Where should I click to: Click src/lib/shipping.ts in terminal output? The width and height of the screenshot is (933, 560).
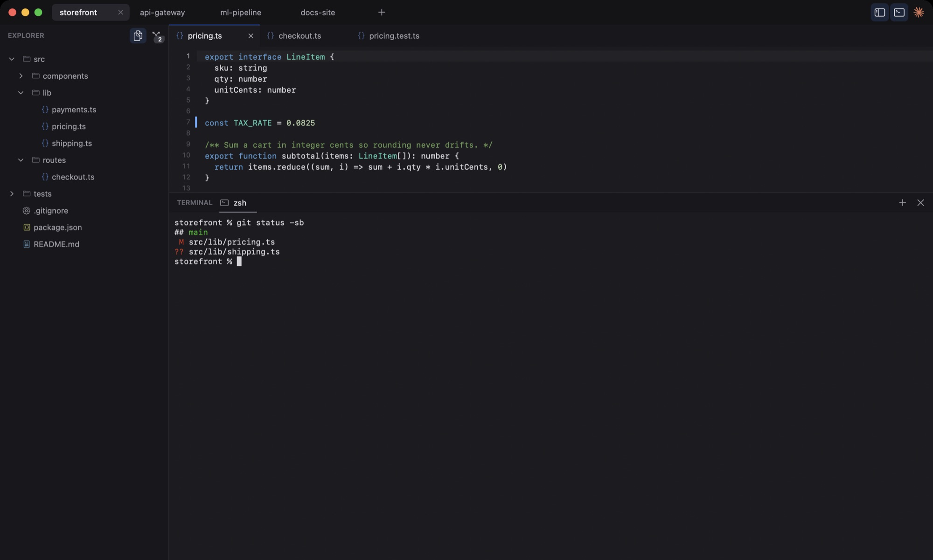pos(234,252)
